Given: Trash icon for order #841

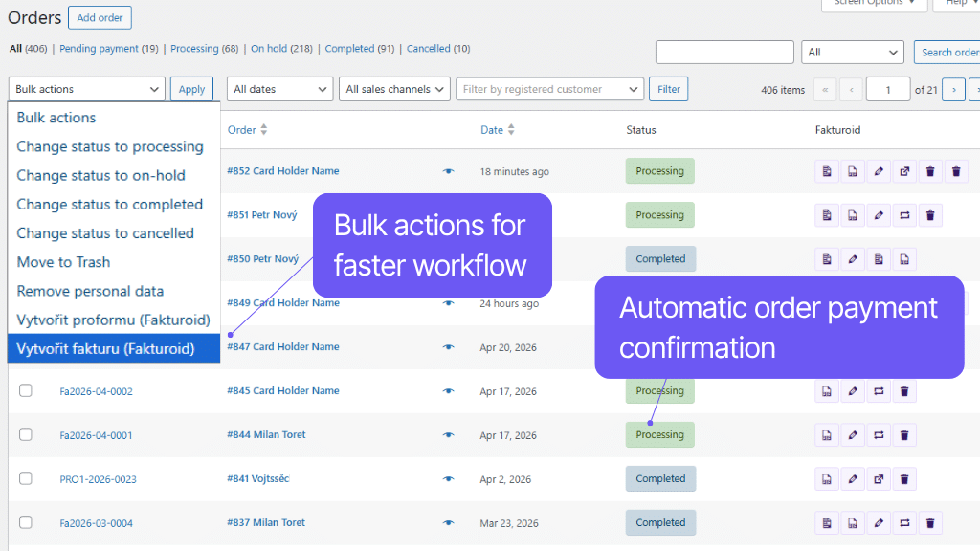Looking at the screenshot, I should 904,479.
